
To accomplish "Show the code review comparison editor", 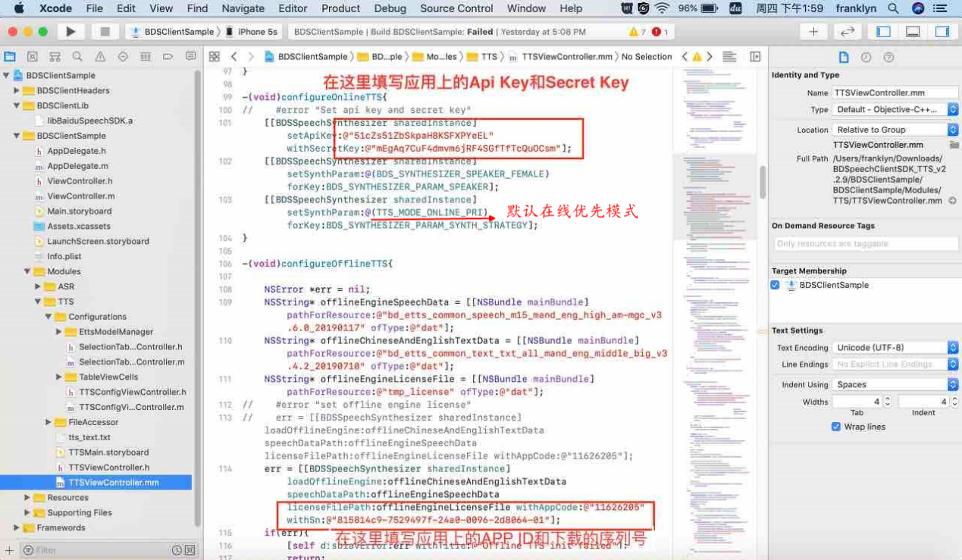I will pyautogui.click(x=847, y=32).
